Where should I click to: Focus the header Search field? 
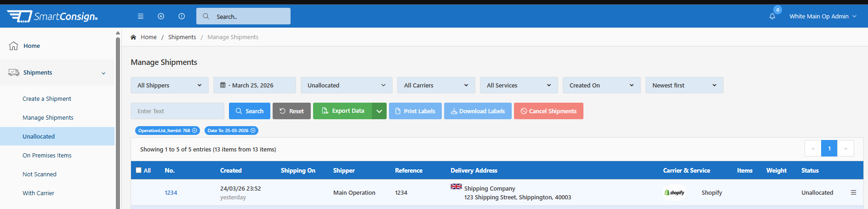coord(243,16)
